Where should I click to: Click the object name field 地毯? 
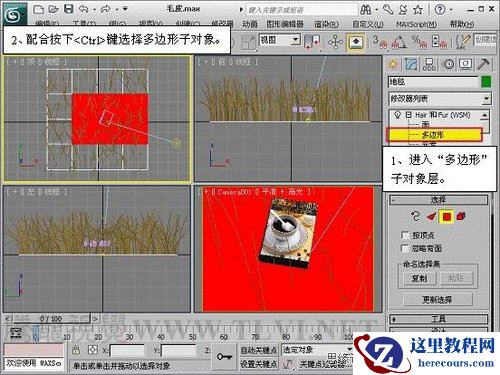pyautogui.click(x=433, y=82)
